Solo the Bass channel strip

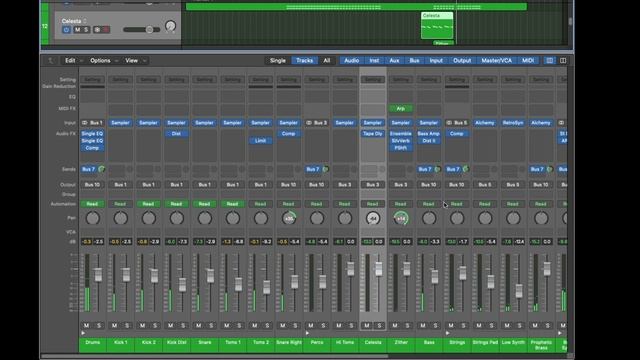pos(436,326)
